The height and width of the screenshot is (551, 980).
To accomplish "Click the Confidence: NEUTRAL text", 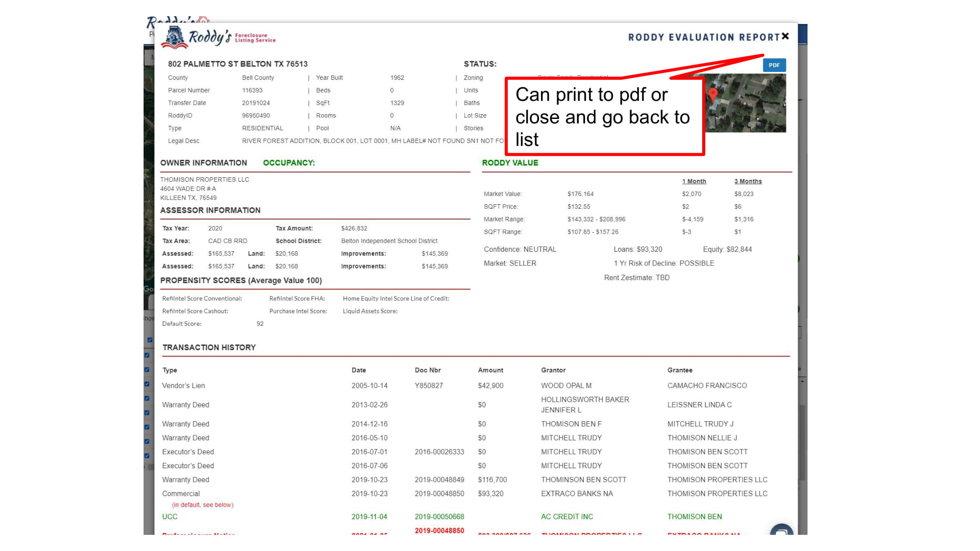I will [x=520, y=250].
